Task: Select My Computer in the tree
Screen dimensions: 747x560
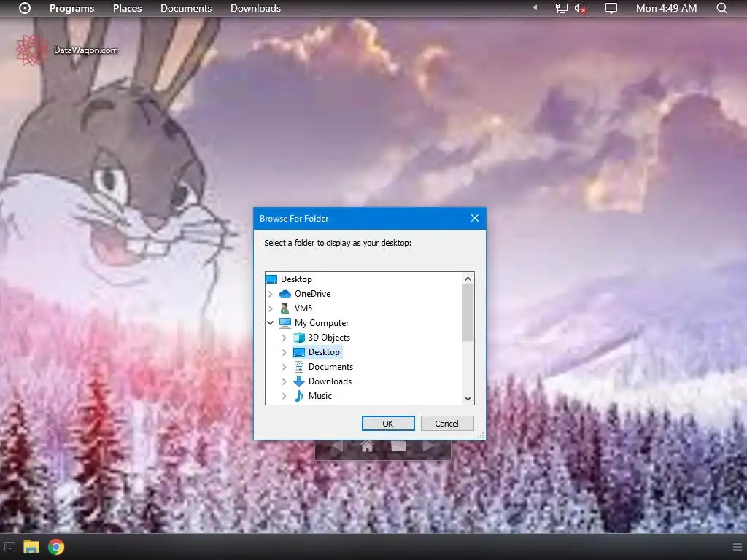Action: (322, 323)
